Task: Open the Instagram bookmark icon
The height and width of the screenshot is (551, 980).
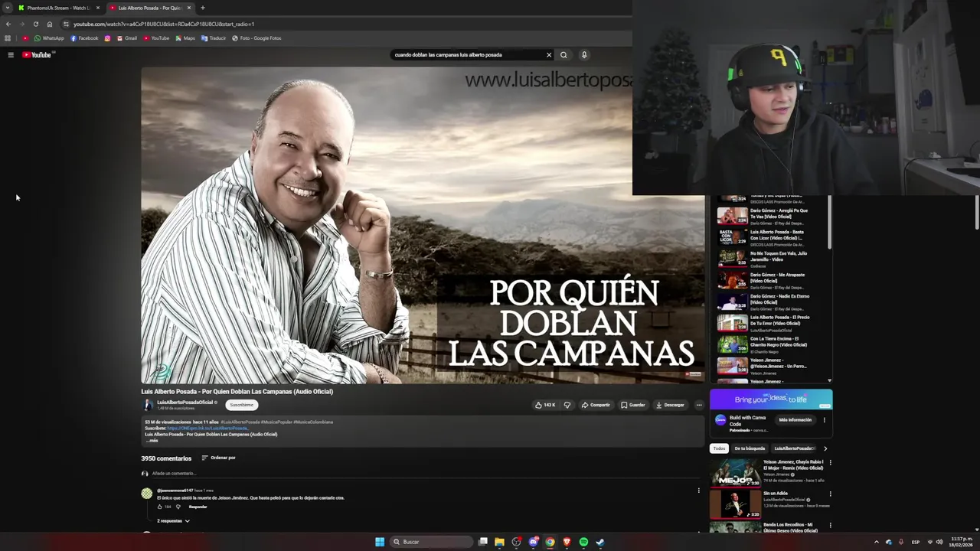Action: click(107, 38)
